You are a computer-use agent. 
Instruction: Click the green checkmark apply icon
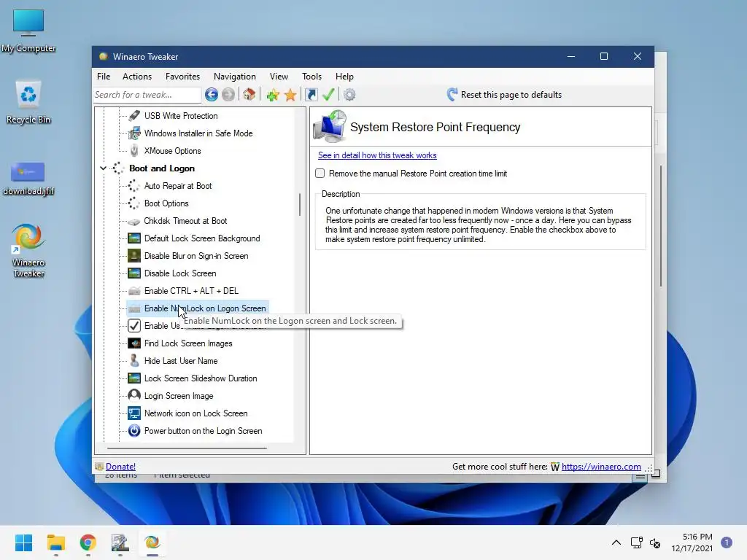point(328,94)
